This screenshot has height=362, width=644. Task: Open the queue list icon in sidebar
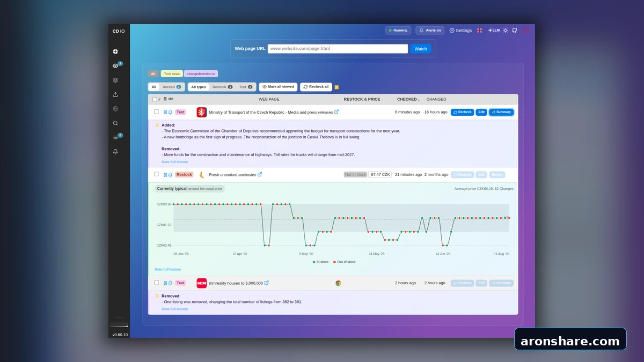point(115,137)
